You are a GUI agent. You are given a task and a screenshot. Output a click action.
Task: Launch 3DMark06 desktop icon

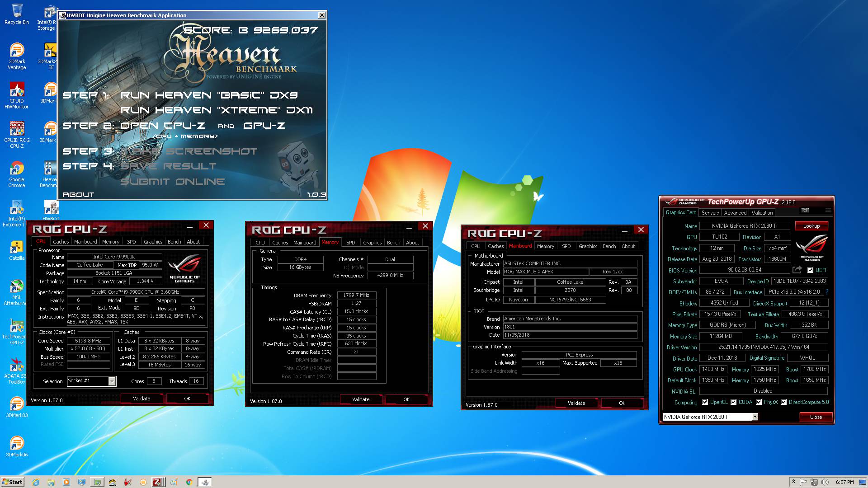(x=17, y=446)
